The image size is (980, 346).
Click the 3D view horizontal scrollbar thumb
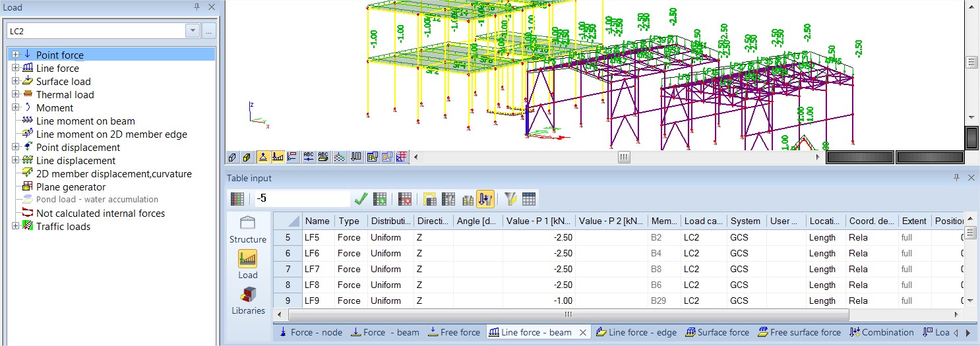[624, 158]
